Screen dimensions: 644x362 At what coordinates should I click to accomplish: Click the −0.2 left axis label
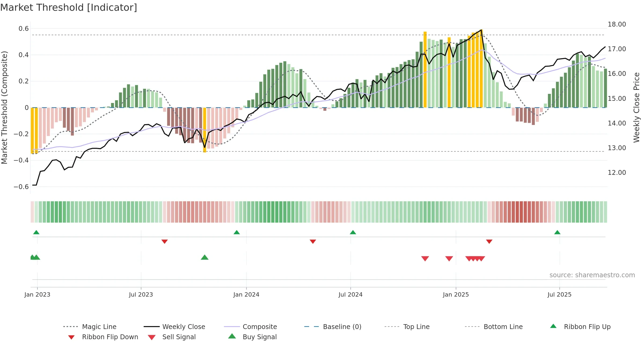point(21,134)
